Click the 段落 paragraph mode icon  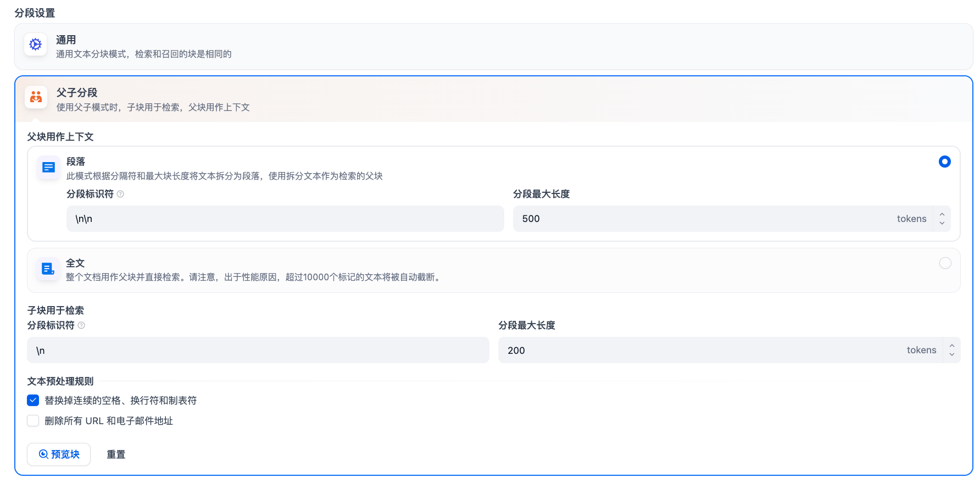(48, 167)
